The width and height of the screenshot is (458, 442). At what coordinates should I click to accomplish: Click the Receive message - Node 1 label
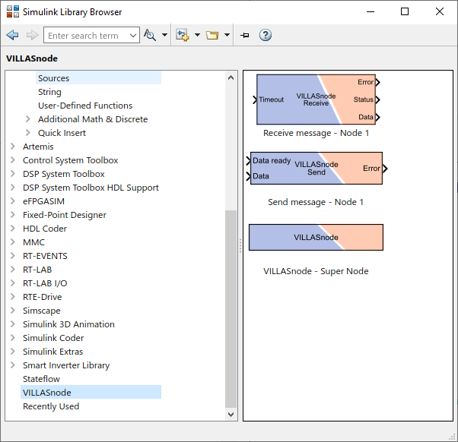(316, 133)
